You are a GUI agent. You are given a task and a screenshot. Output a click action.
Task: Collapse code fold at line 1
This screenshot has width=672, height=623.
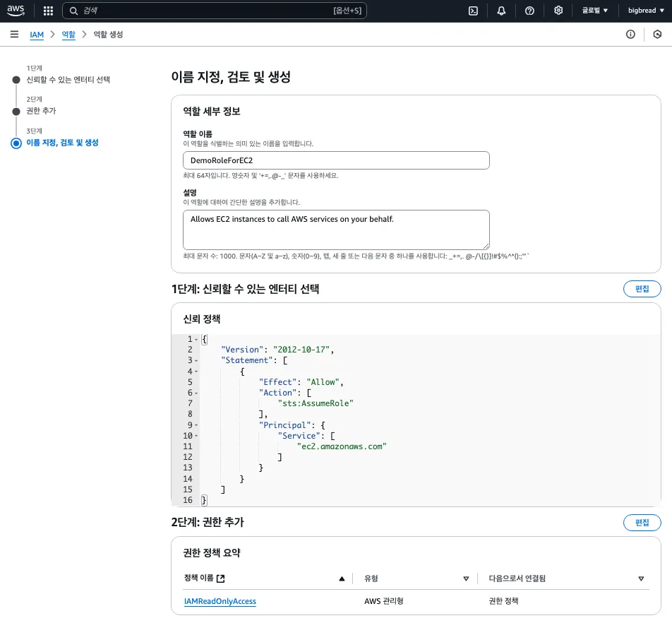click(x=196, y=339)
